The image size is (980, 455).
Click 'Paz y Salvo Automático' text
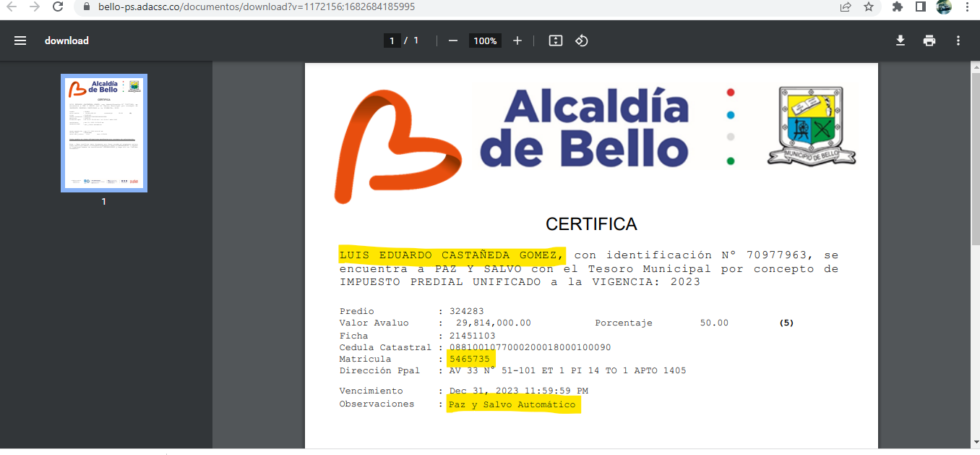(512, 404)
